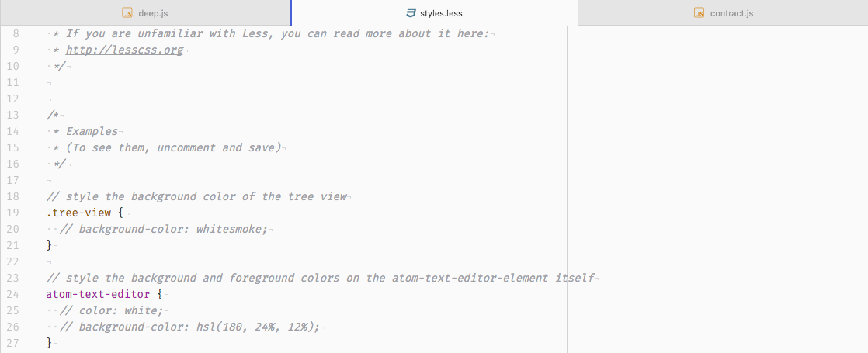
Task: Place cursor on the closing brace on line 21
Action: [x=49, y=245]
